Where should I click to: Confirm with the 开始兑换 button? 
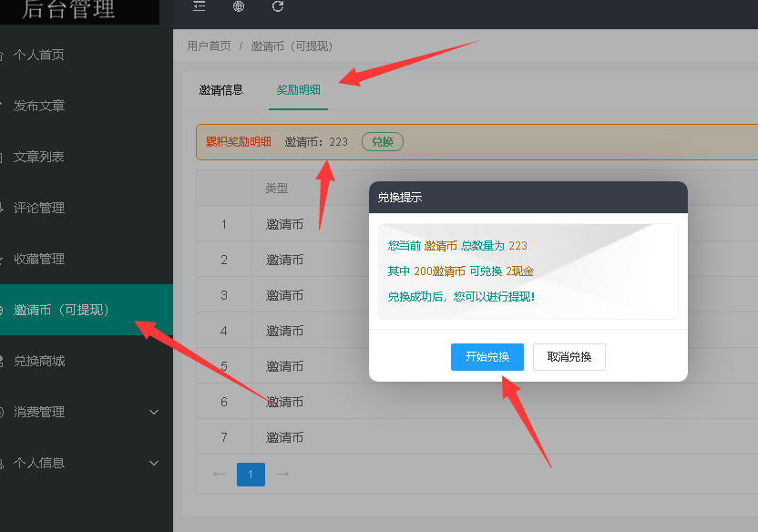487,357
